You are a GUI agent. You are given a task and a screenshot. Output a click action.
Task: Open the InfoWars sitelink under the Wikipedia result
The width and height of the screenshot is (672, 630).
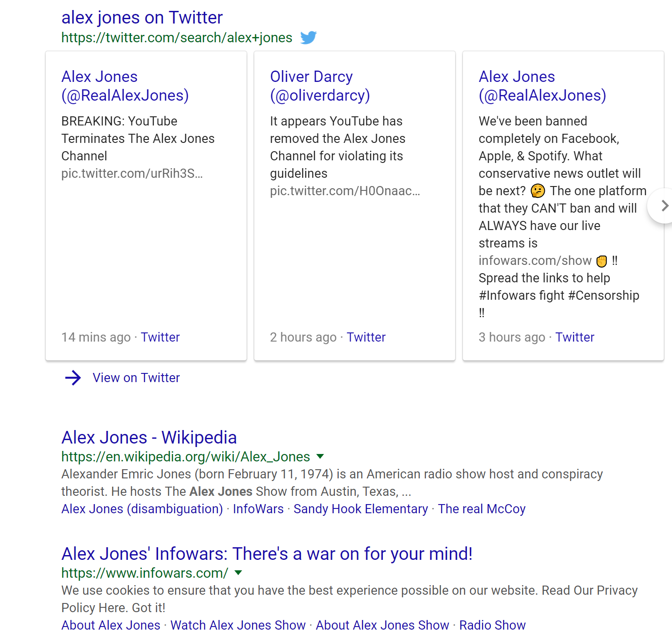tap(258, 509)
